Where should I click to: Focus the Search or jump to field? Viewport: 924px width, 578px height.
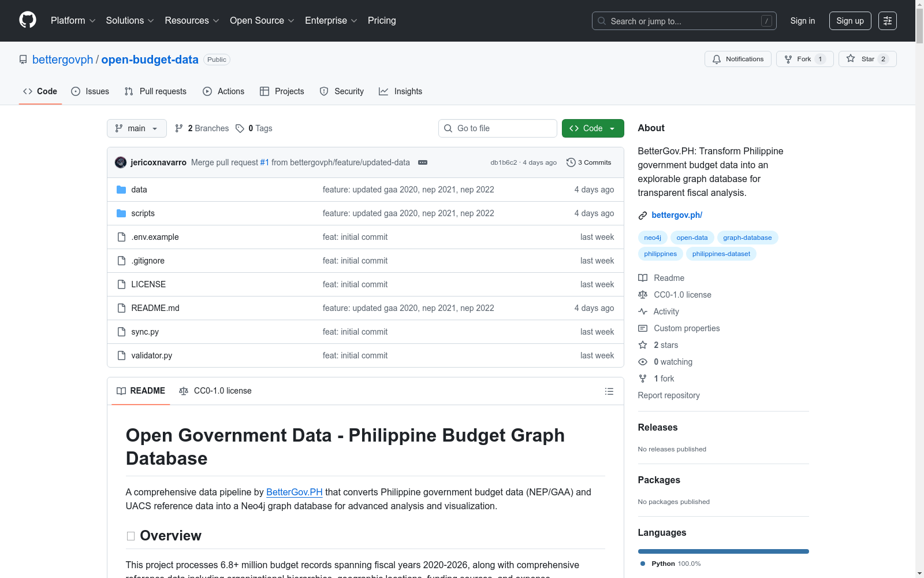[684, 21]
